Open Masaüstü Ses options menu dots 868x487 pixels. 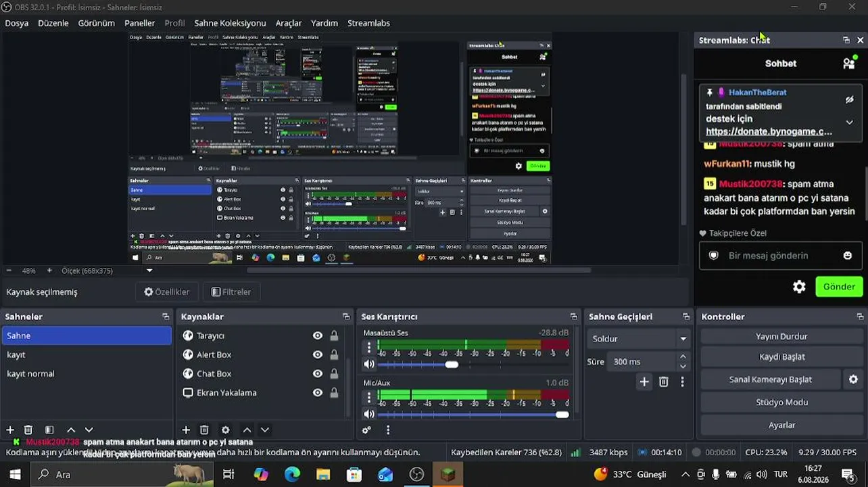(369, 347)
